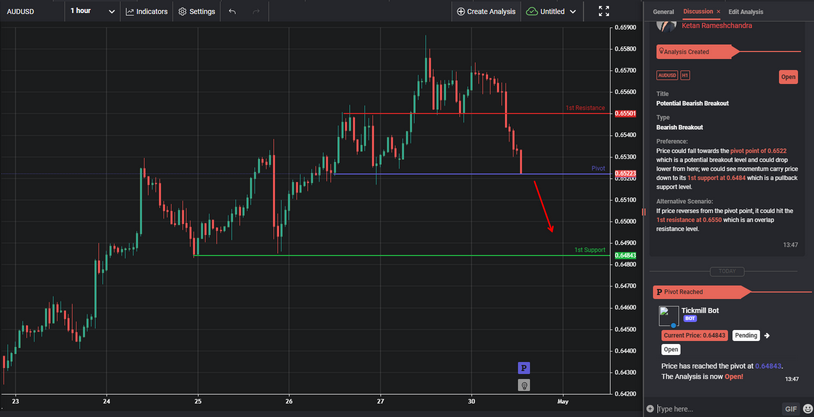Screen dimensions: 814x417
Task: Click the Pending status badge
Action: [x=746, y=335]
